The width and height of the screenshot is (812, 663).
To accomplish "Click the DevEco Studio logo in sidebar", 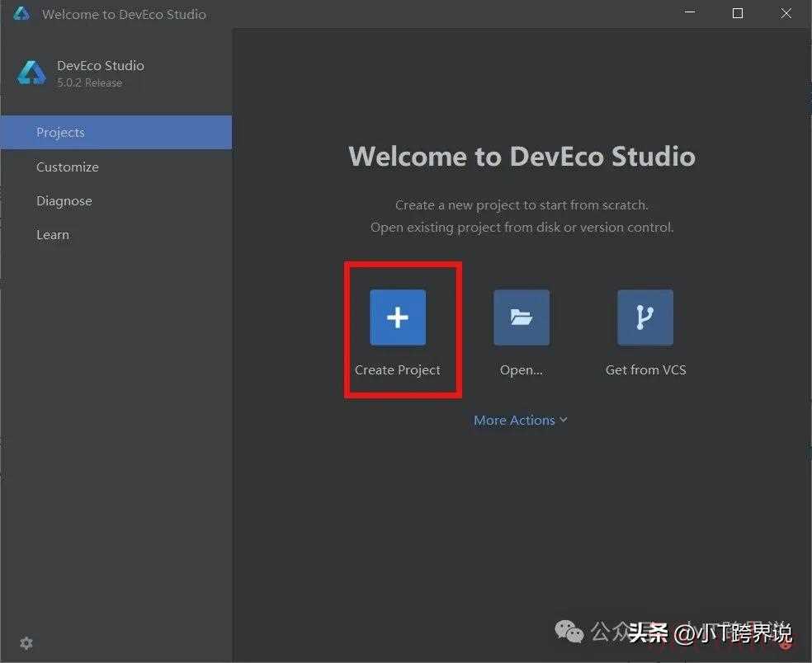I will [31, 73].
